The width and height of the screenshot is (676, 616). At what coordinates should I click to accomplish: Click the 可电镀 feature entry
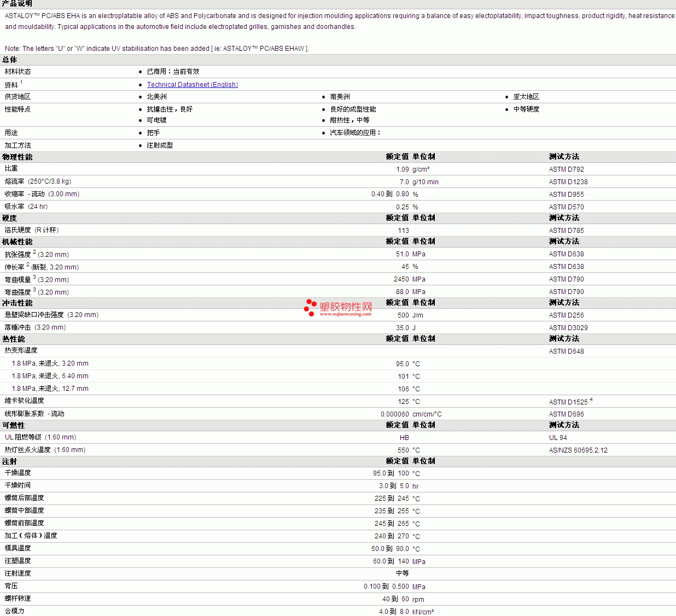coord(157,120)
